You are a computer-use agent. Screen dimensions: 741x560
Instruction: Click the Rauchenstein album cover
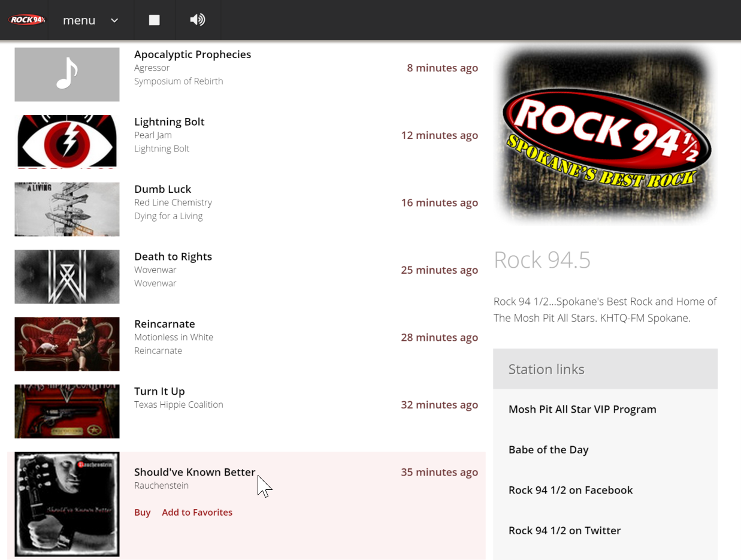[x=67, y=504]
